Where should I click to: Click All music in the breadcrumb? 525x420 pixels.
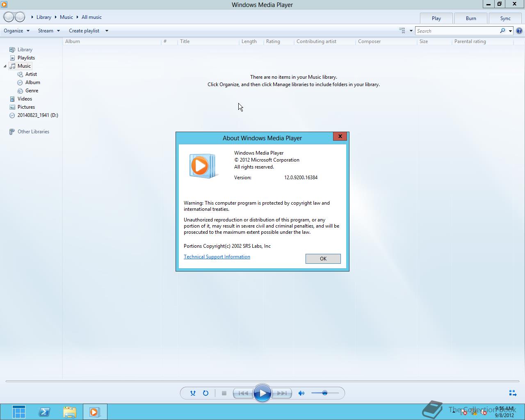pos(91,17)
